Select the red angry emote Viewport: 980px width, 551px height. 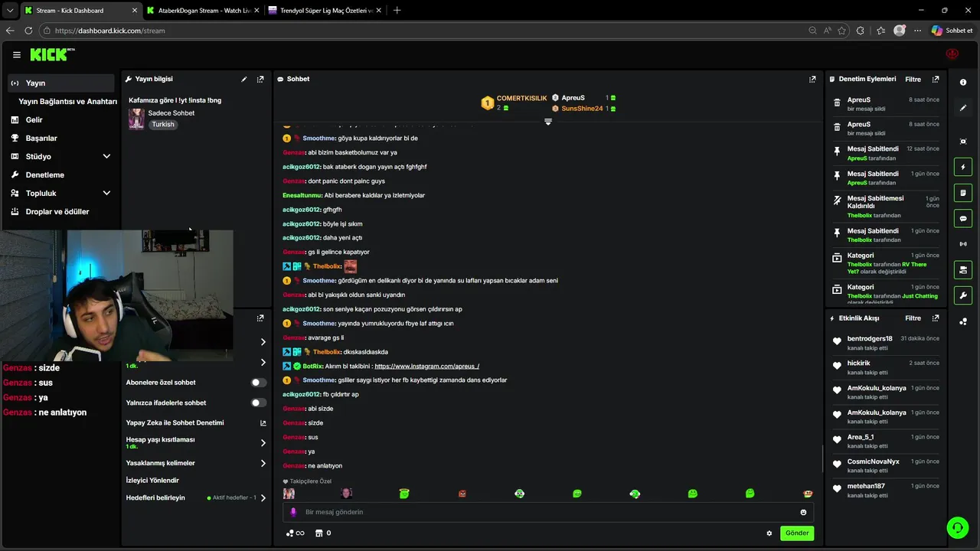(462, 494)
